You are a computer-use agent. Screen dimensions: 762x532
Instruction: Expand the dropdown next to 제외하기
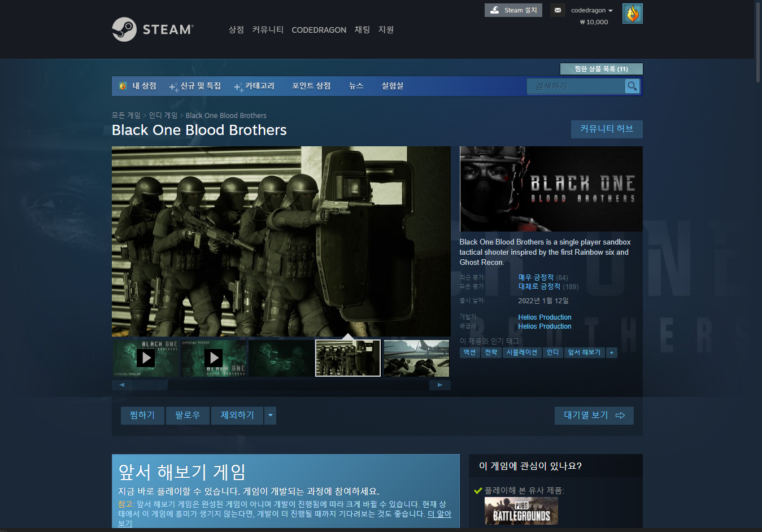tap(271, 415)
